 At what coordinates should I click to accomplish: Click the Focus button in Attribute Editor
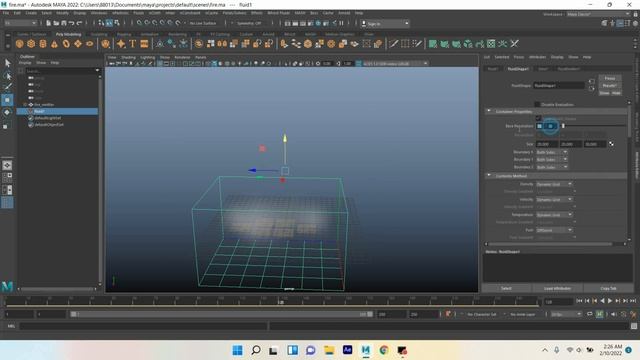(x=610, y=78)
